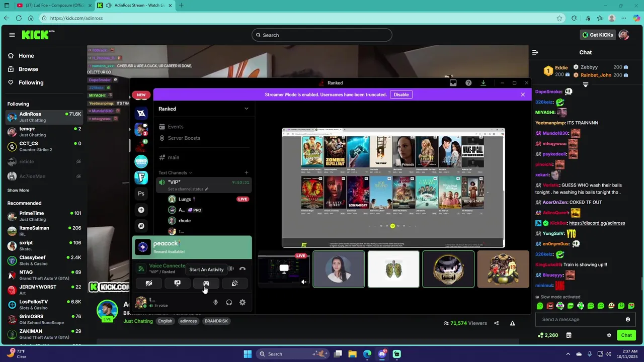This screenshot has width=644, height=362.
Task: Click voice connection signal icon
Action: pyautogui.click(x=141, y=269)
